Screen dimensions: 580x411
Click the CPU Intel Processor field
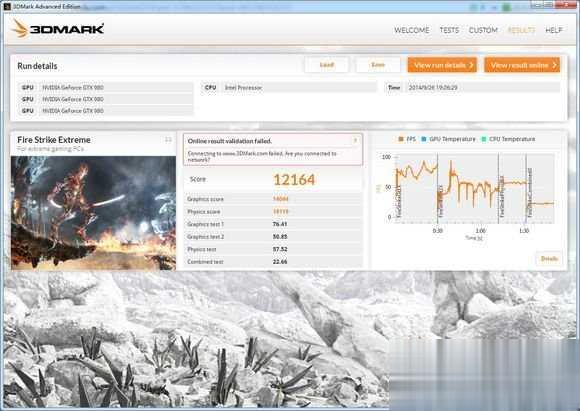(x=299, y=88)
